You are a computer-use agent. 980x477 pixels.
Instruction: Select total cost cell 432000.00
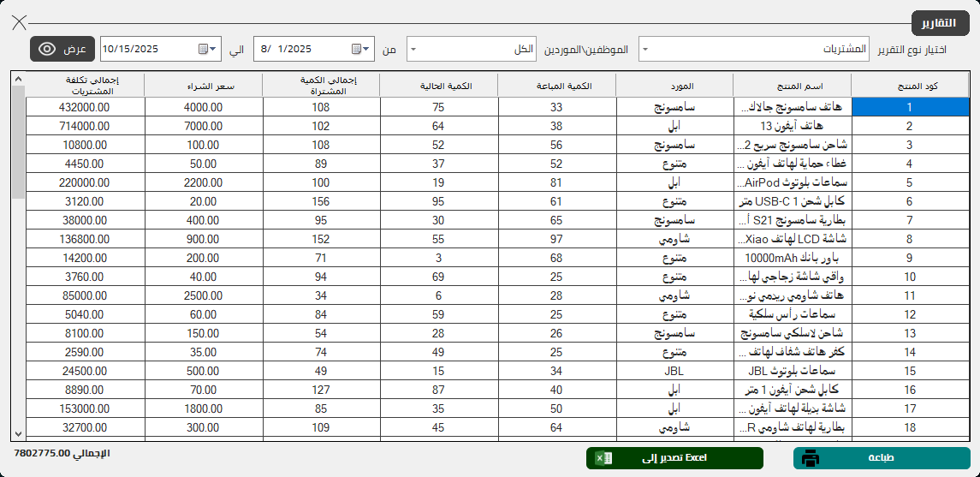click(x=86, y=107)
